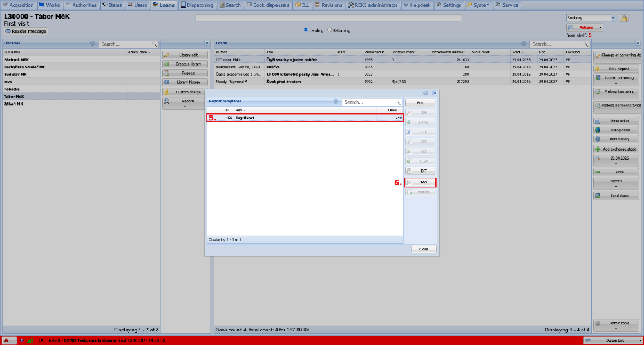Click the help icon in dialog title bar

click(426, 93)
